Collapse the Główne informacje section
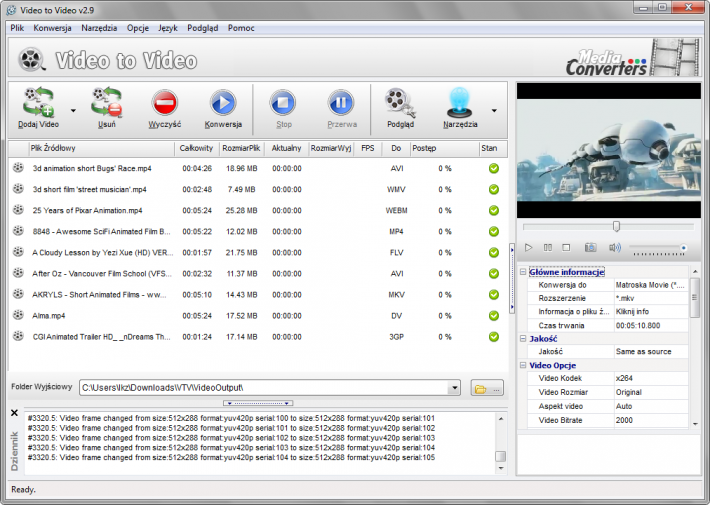This screenshot has height=505, width=710. pyautogui.click(x=523, y=272)
